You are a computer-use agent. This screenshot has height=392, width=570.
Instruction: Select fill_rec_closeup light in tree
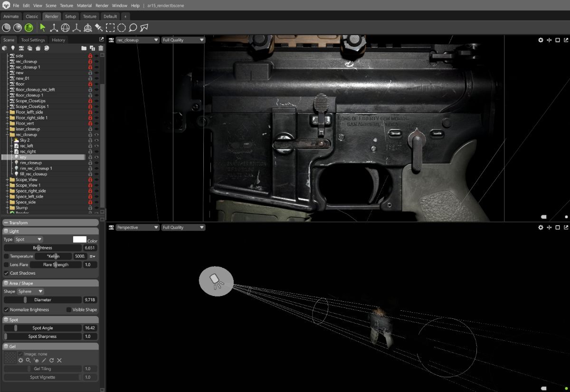[33, 174]
